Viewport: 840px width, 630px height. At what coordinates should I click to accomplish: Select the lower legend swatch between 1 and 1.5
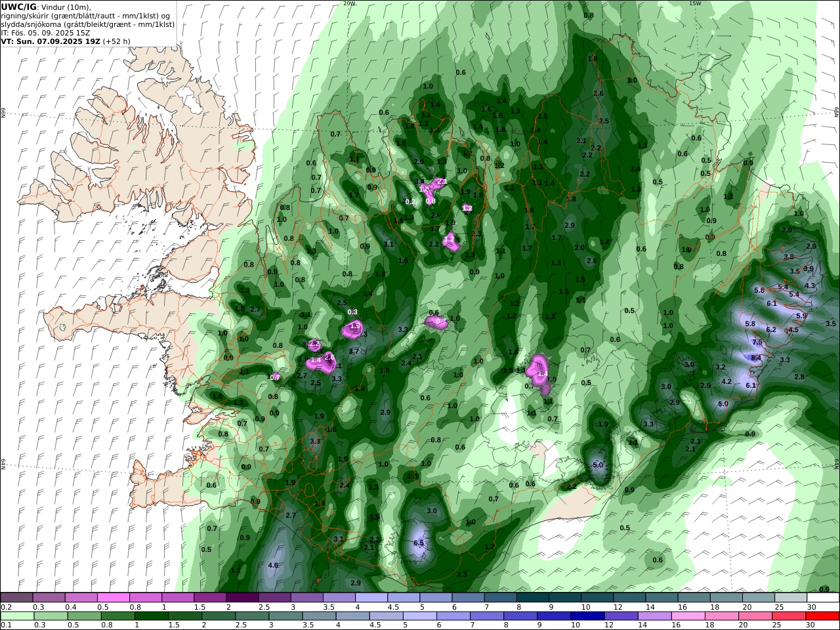tap(151, 616)
